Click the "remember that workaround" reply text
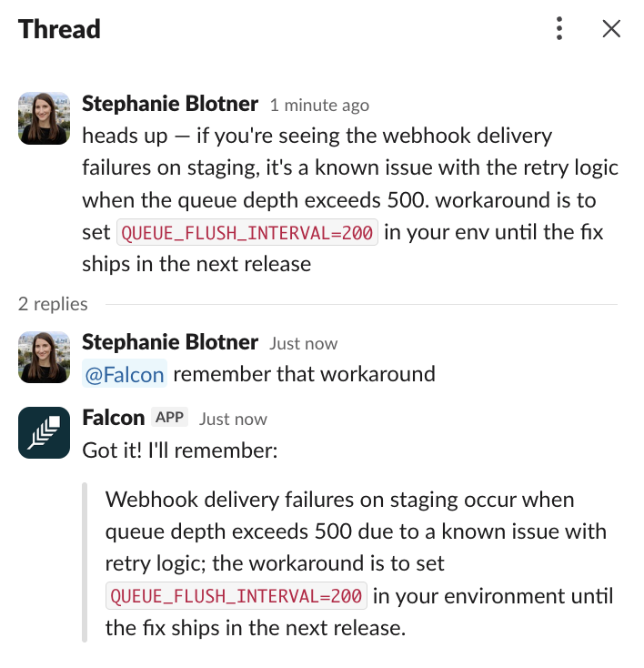The image size is (644, 668). pyautogui.click(x=304, y=374)
